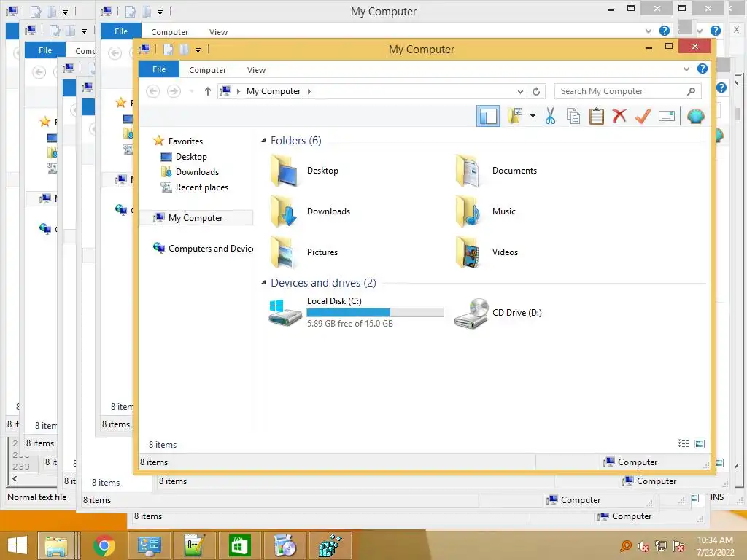The width and height of the screenshot is (747, 560).
Task: Click Help icon in front window
Action: pyautogui.click(x=703, y=69)
